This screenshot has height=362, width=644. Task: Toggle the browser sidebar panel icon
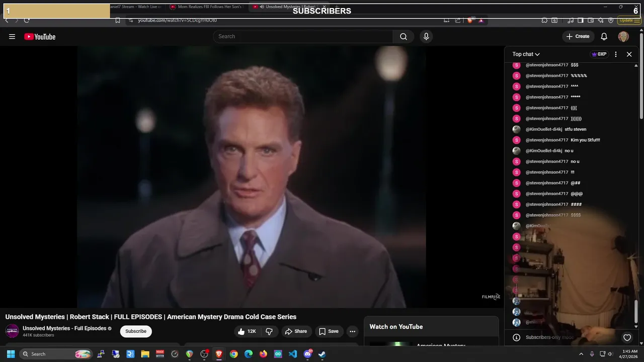[580, 20]
